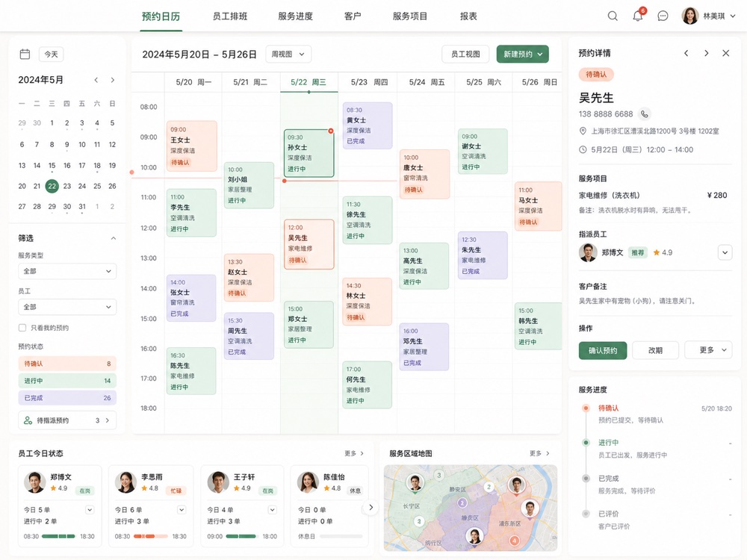
Task: Click the 改期 button
Action: point(656,350)
